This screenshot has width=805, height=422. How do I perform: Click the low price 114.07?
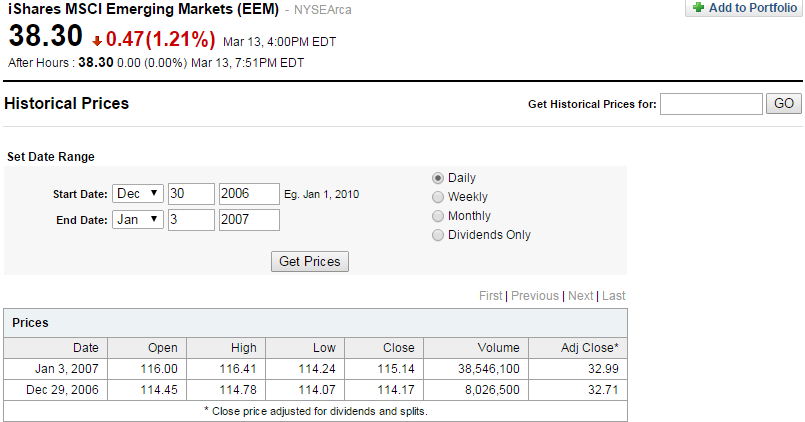coord(317,390)
